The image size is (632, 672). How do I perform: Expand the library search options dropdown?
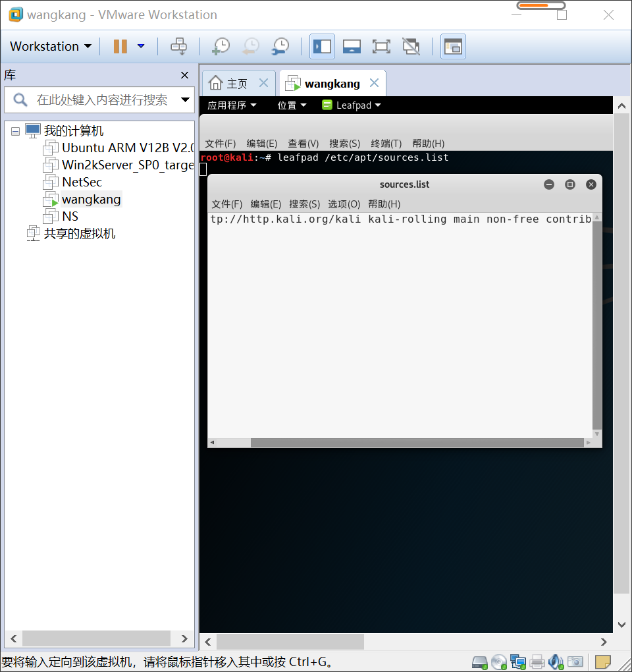pos(185,100)
